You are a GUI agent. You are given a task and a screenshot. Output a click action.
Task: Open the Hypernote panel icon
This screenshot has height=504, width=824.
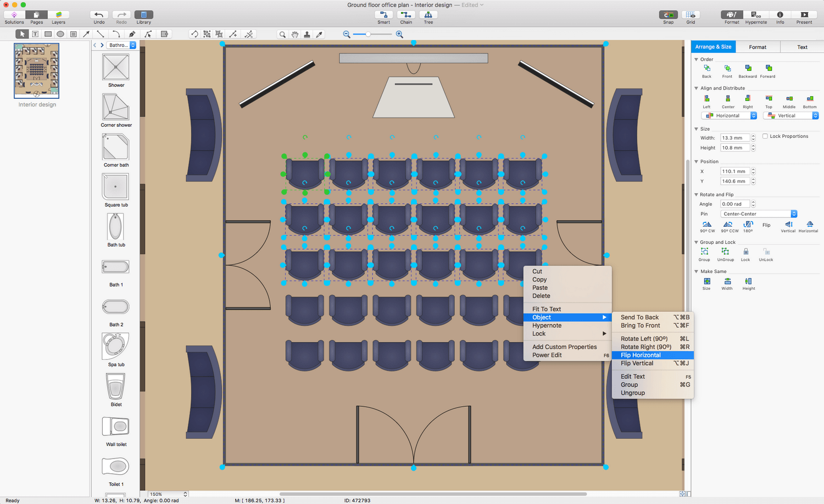click(756, 15)
